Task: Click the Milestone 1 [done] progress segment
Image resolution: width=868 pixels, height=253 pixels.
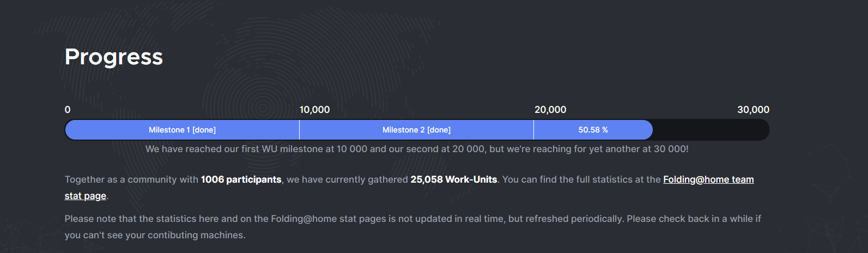Action: [x=182, y=130]
